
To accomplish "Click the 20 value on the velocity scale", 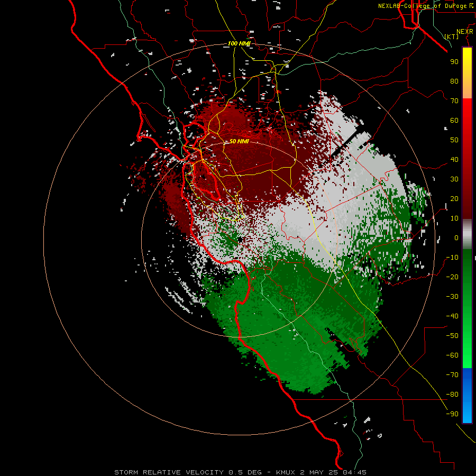I will click(x=454, y=198).
